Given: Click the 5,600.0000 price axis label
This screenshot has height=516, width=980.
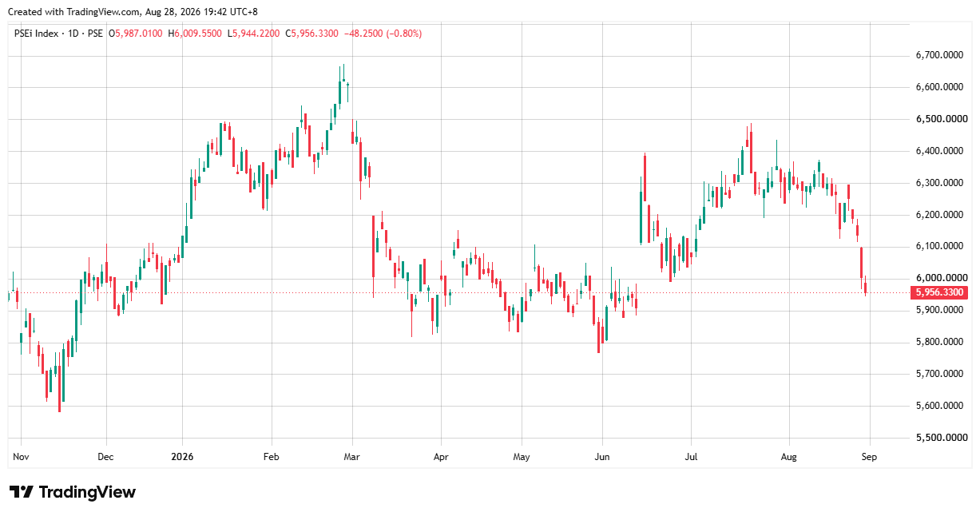Looking at the screenshot, I should (938, 406).
